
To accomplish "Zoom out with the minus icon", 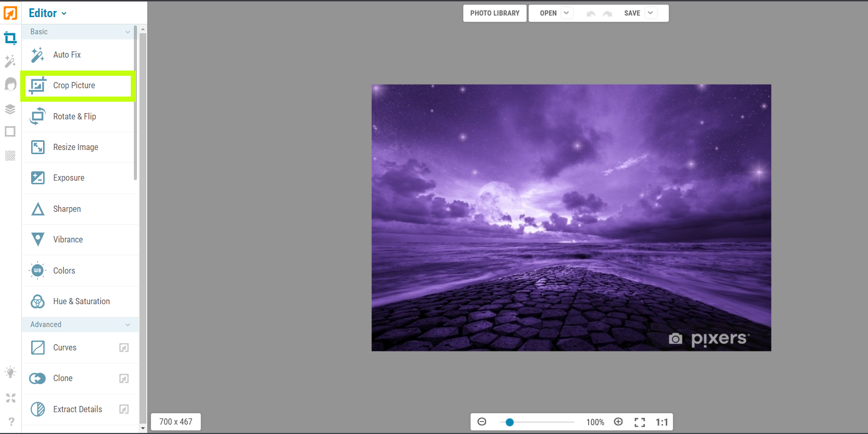I will pos(482,422).
